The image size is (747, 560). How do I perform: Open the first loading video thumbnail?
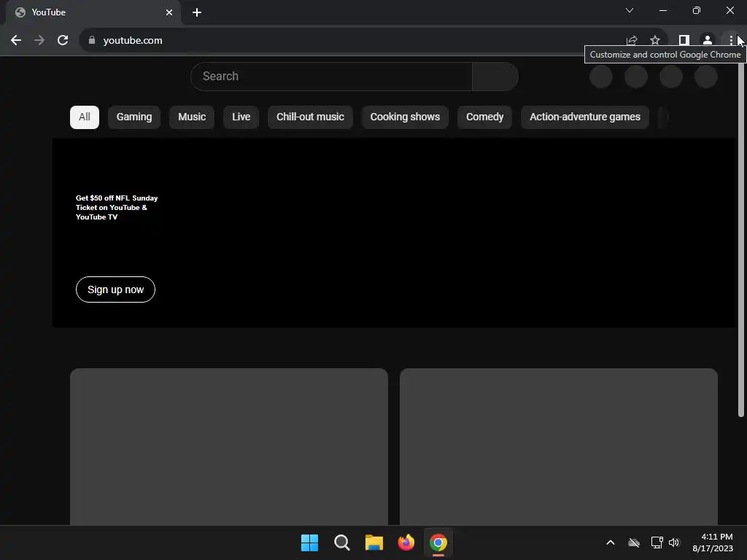point(229,447)
